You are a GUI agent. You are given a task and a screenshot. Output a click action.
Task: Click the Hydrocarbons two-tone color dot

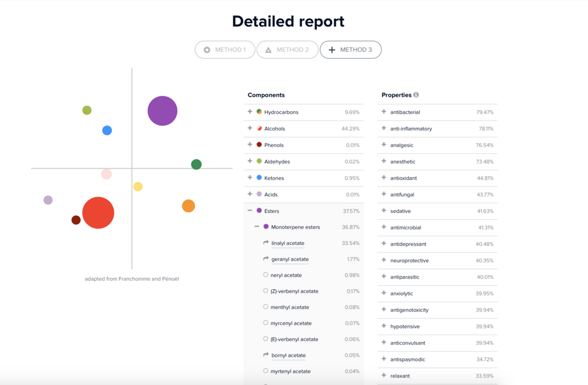click(x=259, y=112)
